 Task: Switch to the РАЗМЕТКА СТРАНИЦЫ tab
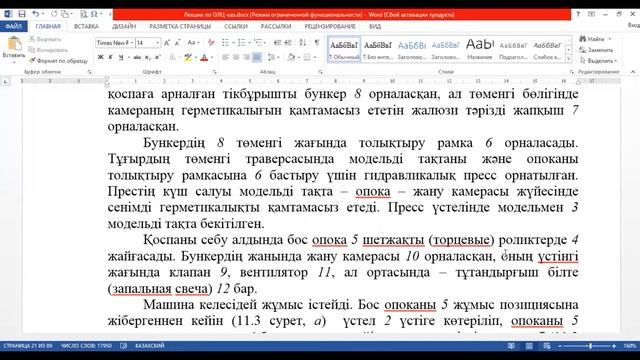click(x=180, y=26)
